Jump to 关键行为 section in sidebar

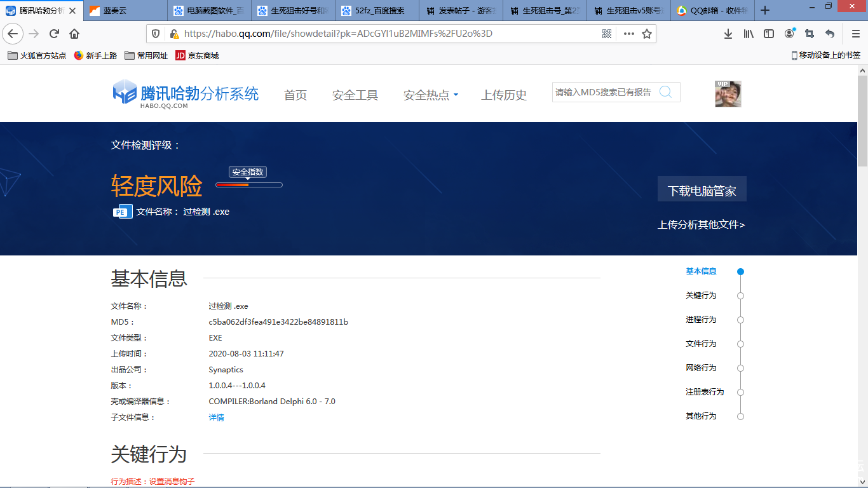click(701, 295)
